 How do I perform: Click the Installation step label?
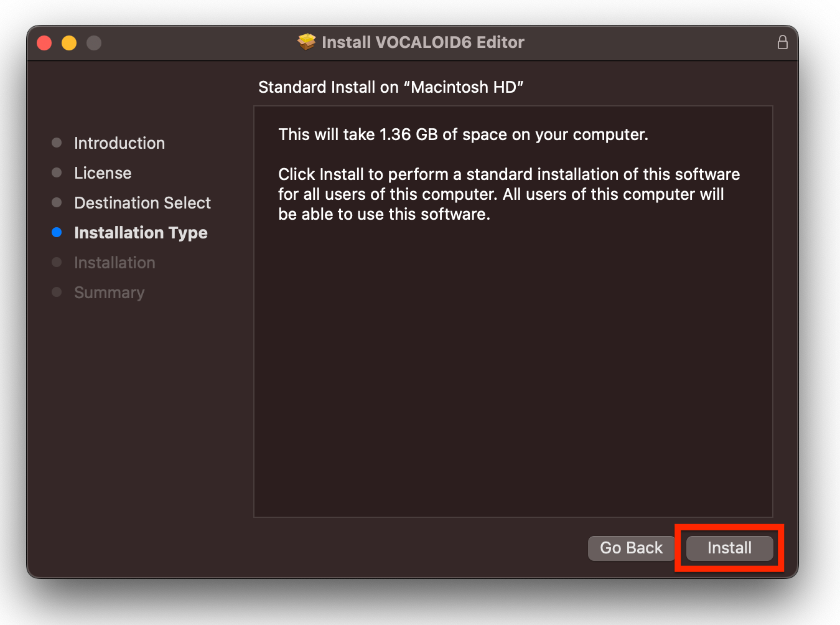pyautogui.click(x=114, y=262)
